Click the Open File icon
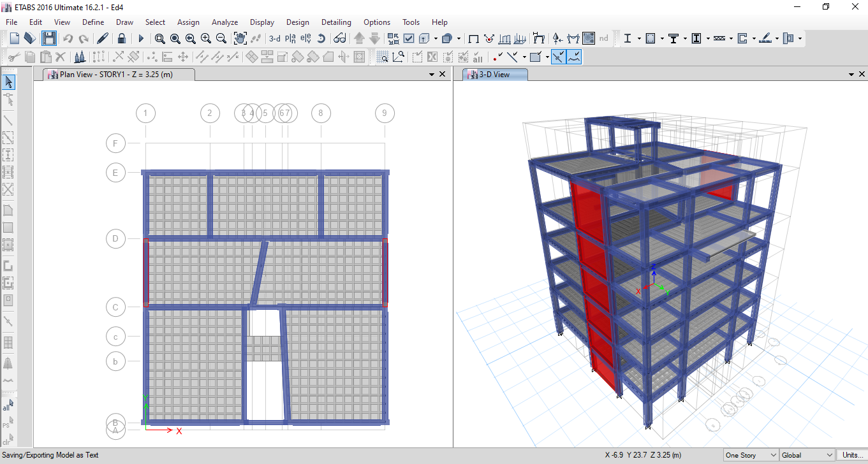 coord(29,38)
